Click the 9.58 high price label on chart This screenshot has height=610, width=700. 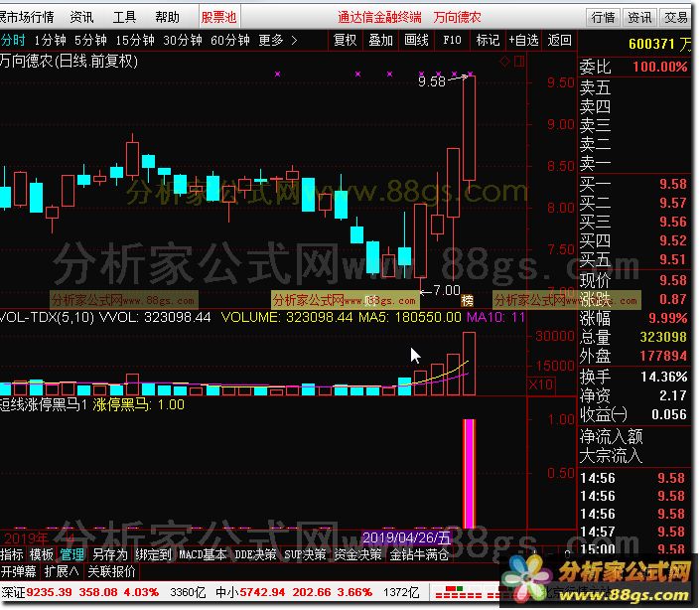pyautogui.click(x=432, y=81)
